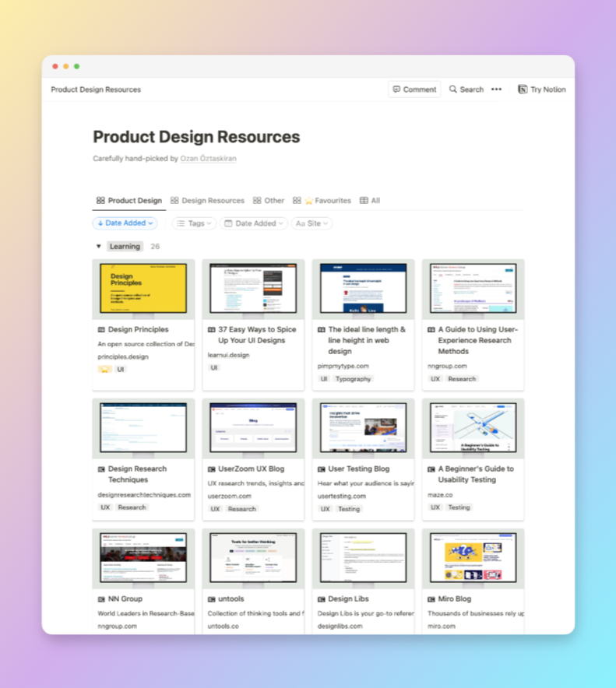Image resolution: width=616 pixels, height=688 pixels.
Task: Collapse the Learning group triangle
Action: pyautogui.click(x=98, y=246)
